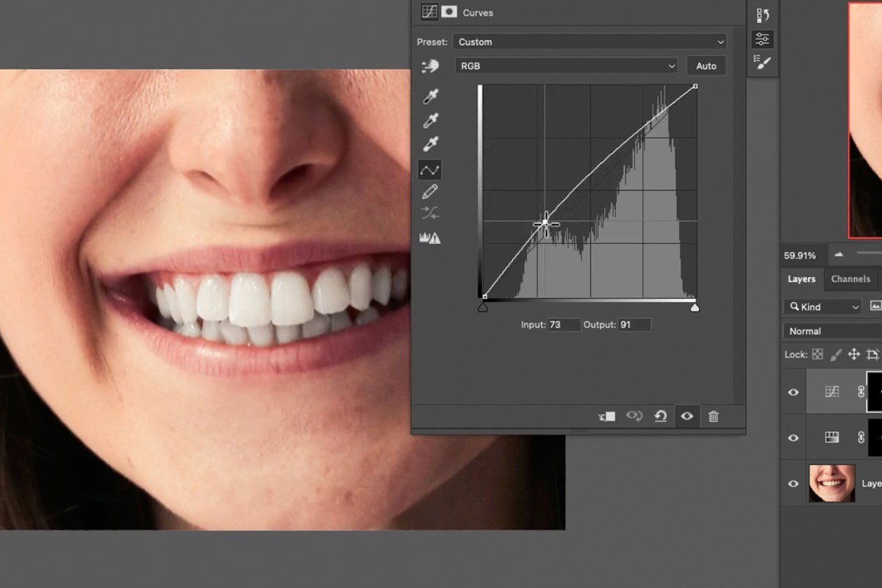
Task: Select the white point eyedropper
Action: 431,144
